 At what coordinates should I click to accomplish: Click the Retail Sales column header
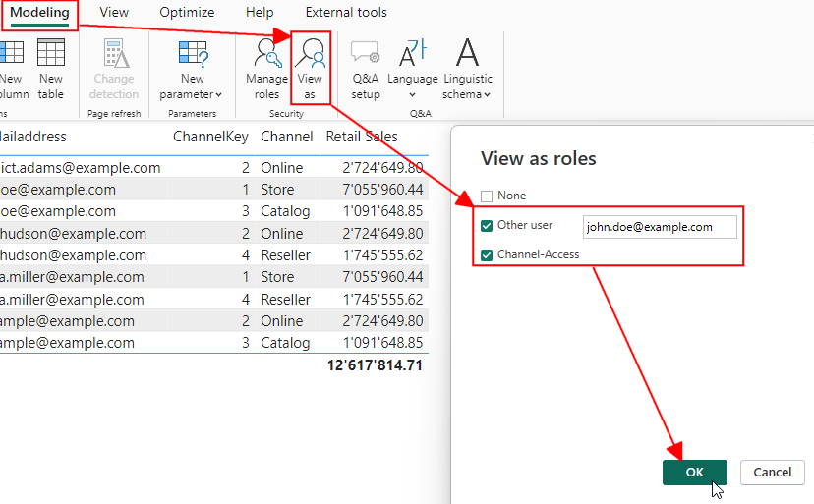(362, 137)
